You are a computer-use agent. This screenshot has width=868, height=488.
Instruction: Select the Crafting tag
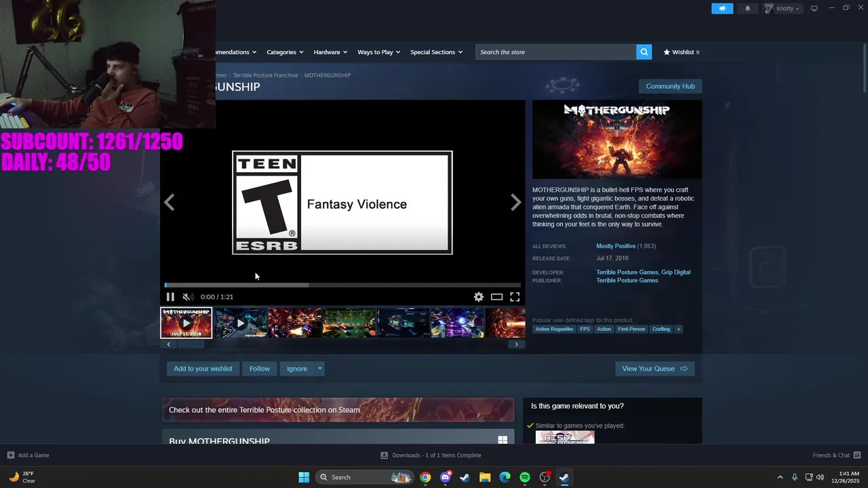point(661,329)
